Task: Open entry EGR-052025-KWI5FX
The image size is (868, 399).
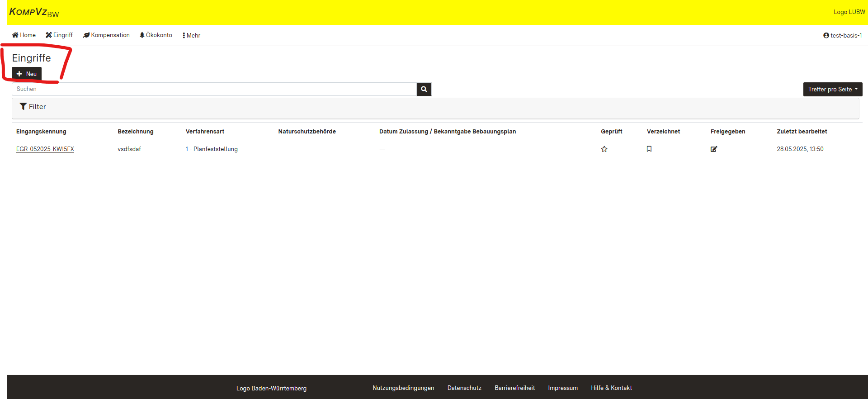Action: [x=45, y=149]
